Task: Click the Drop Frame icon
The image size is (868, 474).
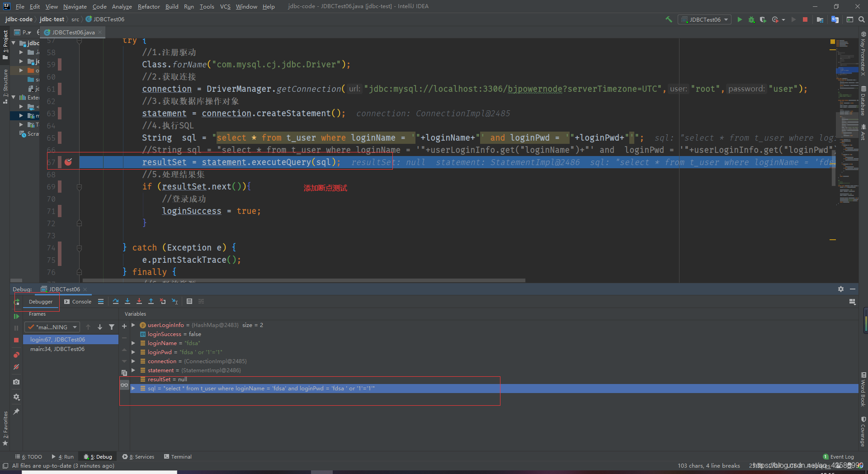Action: [163, 301]
